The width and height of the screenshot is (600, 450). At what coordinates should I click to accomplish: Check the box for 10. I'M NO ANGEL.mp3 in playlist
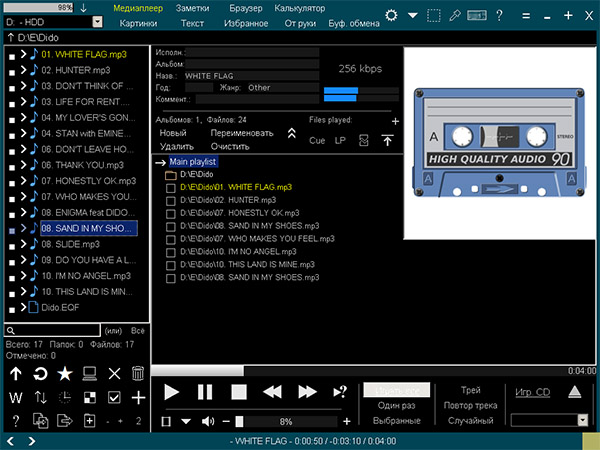click(171, 252)
